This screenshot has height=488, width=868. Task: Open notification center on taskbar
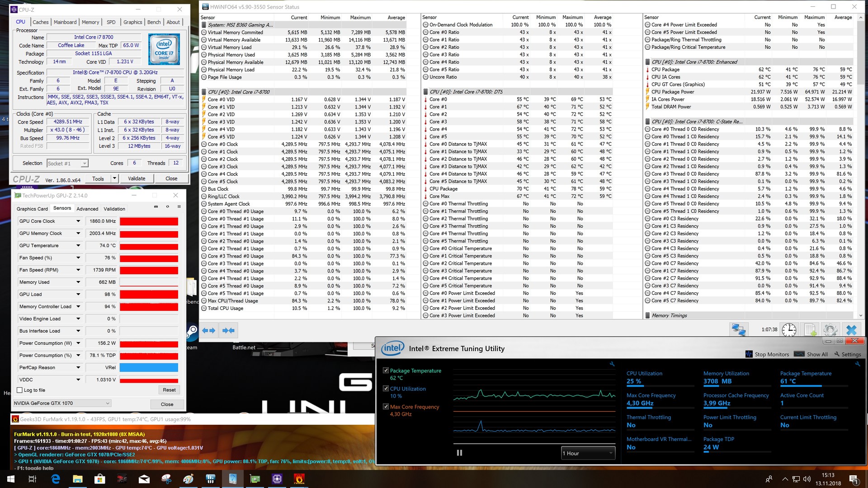[854, 479]
